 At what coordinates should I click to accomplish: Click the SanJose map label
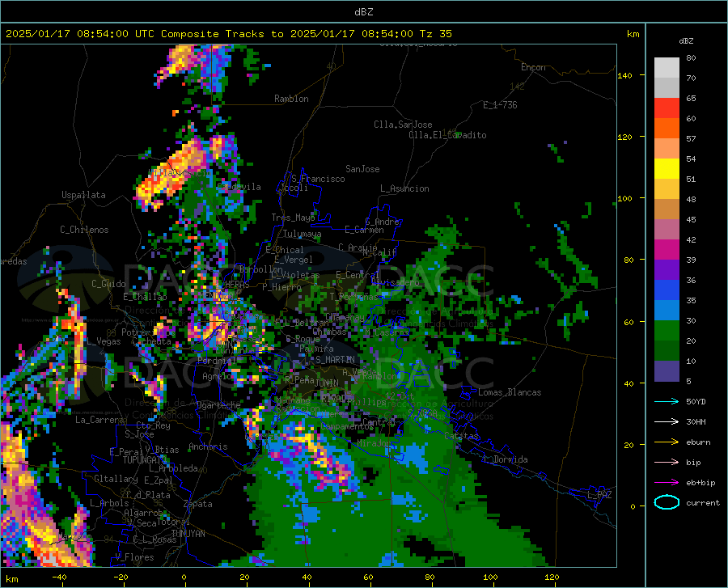pyautogui.click(x=362, y=169)
